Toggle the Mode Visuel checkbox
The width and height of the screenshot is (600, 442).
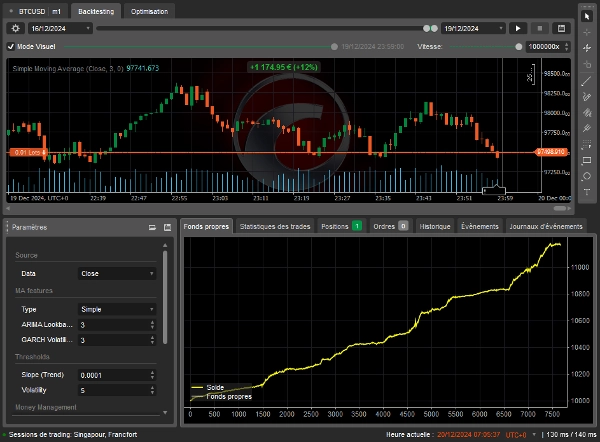[x=11, y=46]
